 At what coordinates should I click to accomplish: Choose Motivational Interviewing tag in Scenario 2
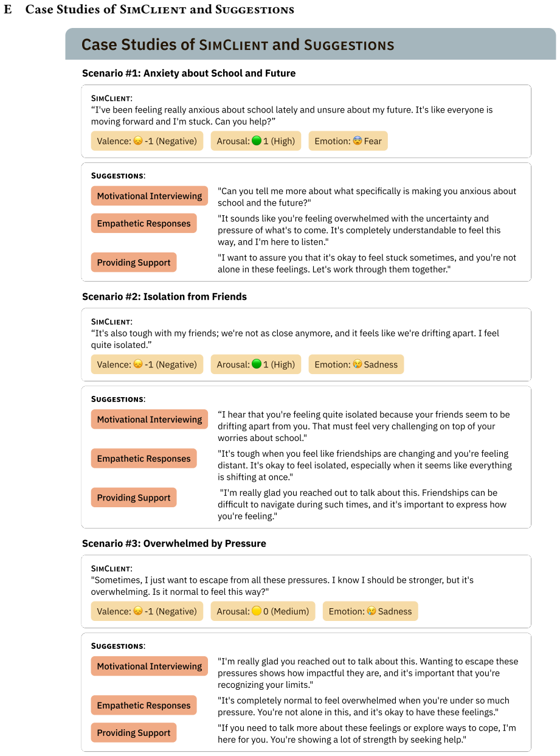[x=150, y=419]
